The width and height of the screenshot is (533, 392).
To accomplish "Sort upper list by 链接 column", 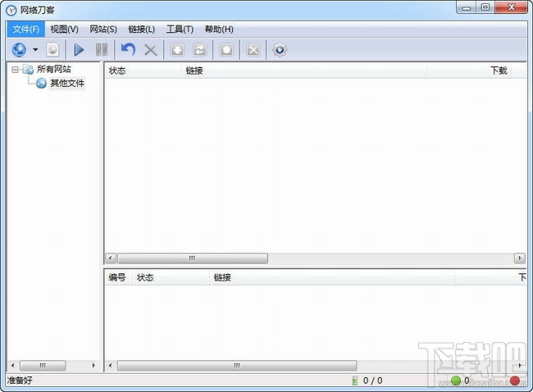I will pos(304,71).
